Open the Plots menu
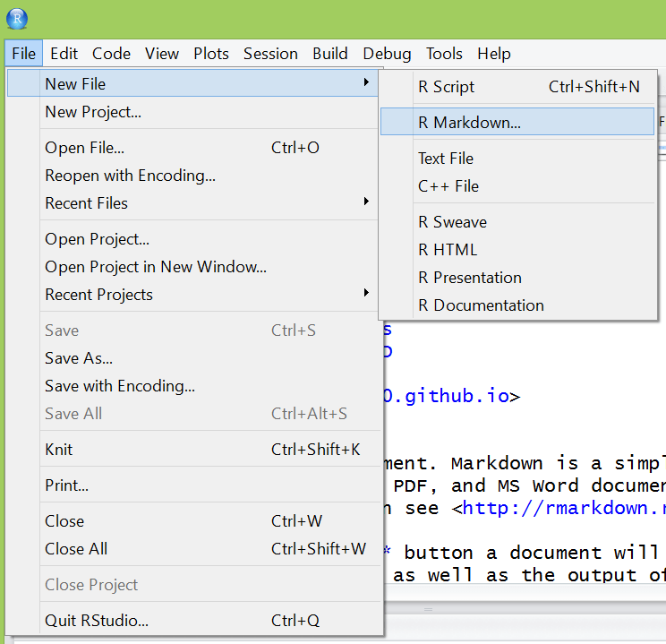The image size is (666, 644). [211, 54]
